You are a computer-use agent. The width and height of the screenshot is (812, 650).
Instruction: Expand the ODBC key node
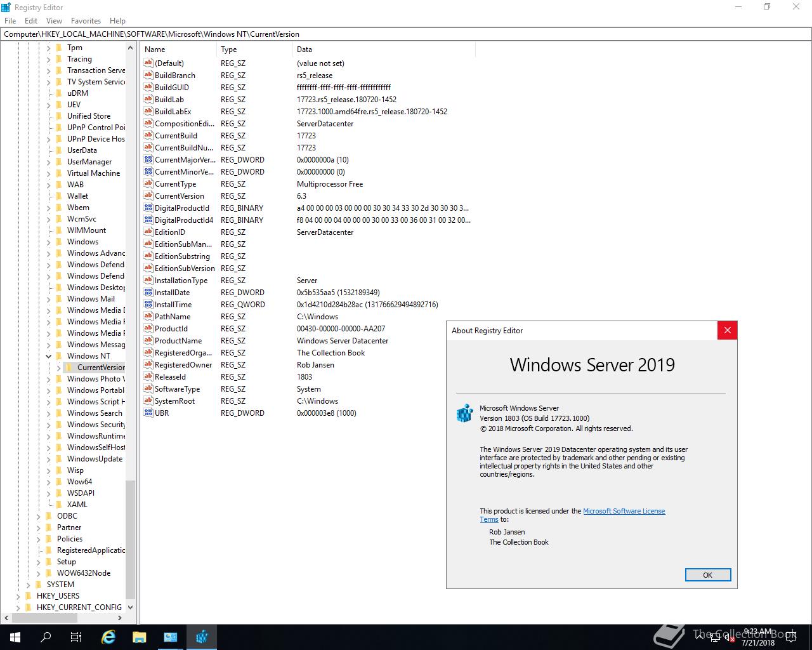click(38, 516)
